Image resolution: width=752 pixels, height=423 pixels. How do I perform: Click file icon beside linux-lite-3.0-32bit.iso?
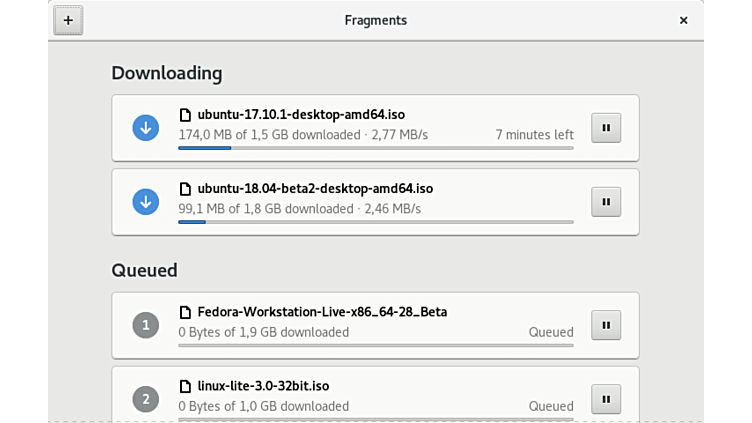(x=185, y=386)
